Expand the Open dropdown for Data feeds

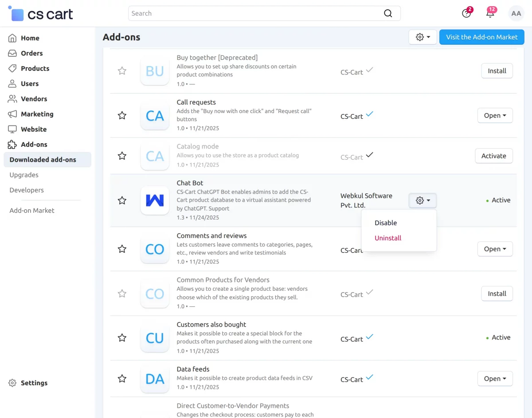click(x=495, y=379)
